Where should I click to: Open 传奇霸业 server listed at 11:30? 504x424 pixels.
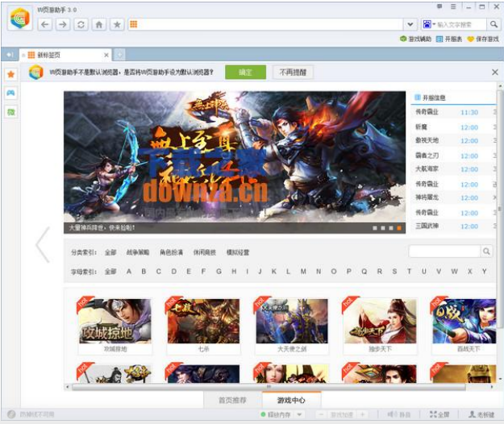click(453, 112)
